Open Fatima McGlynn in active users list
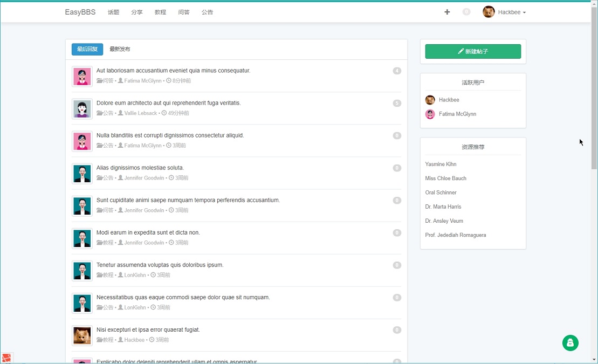This screenshot has width=598, height=364. click(457, 114)
